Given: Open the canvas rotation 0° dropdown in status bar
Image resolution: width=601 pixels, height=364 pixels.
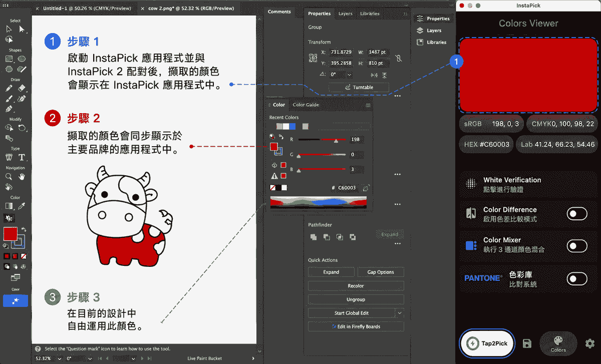Looking at the screenshot, I should [x=90, y=358].
